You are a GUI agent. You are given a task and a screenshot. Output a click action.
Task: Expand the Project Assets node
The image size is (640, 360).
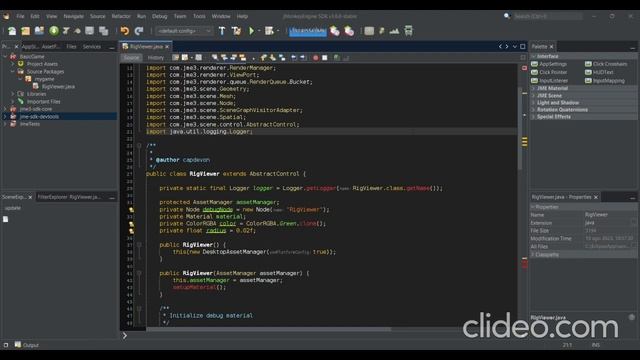click(x=13, y=64)
